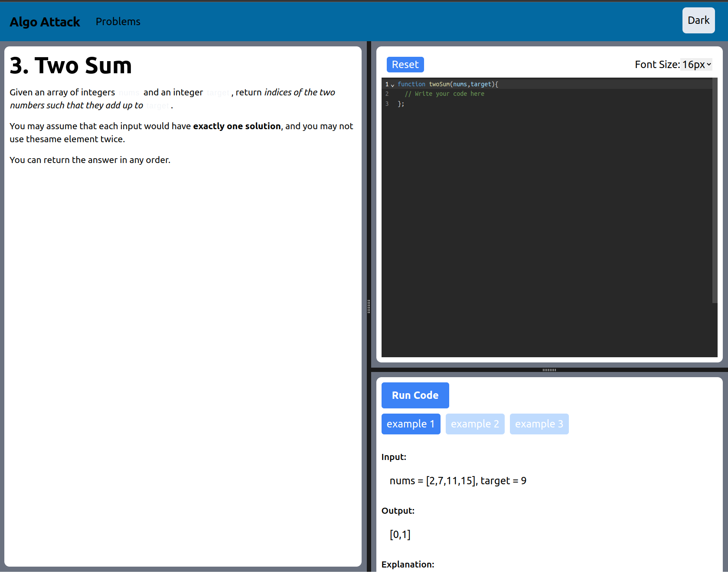
Task: Switch to example 2 tab
Action: pos(475,424)
